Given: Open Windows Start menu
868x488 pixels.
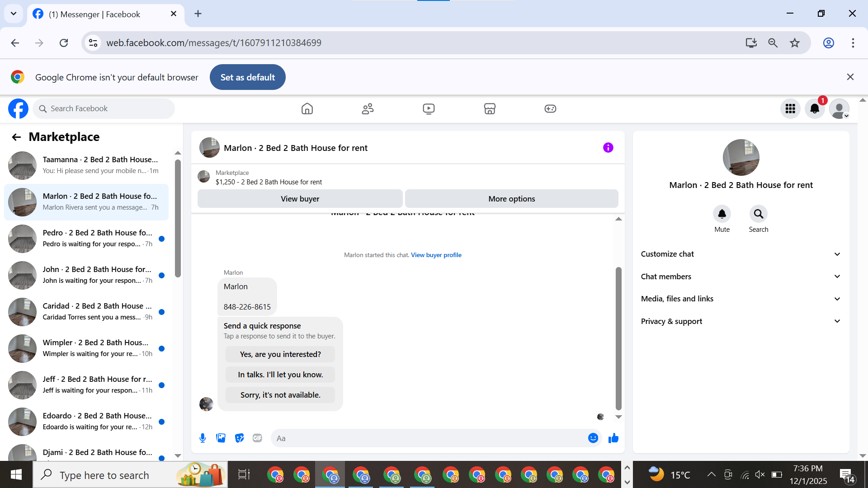Looking at the screenshot, I should pyautogui.click(x=16, y=474).
